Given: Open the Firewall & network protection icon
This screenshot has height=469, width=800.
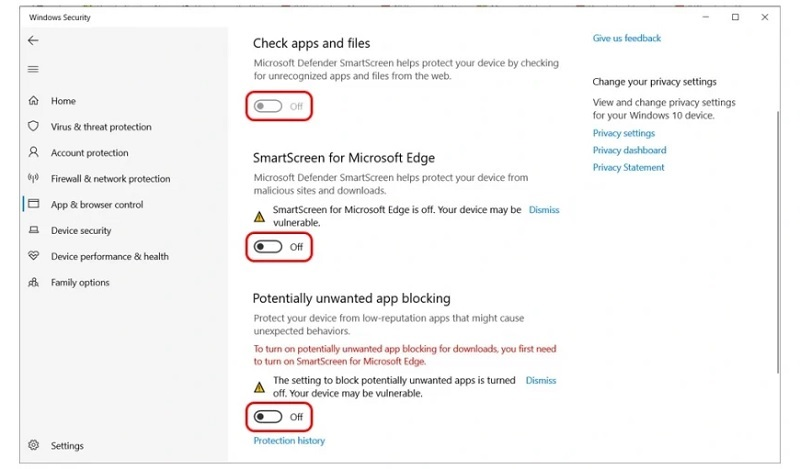Looking at the screenshot, I should pos(33,179).
